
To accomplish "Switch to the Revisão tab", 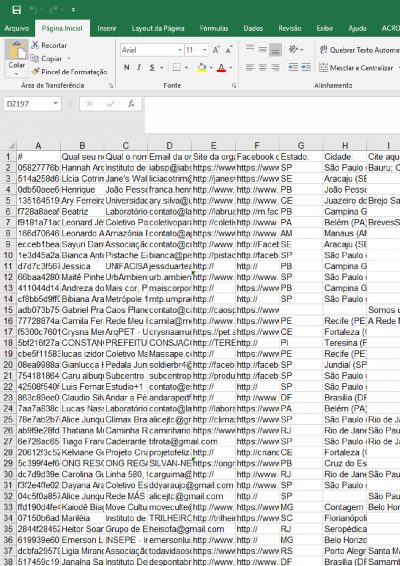I will pos(290,28).
